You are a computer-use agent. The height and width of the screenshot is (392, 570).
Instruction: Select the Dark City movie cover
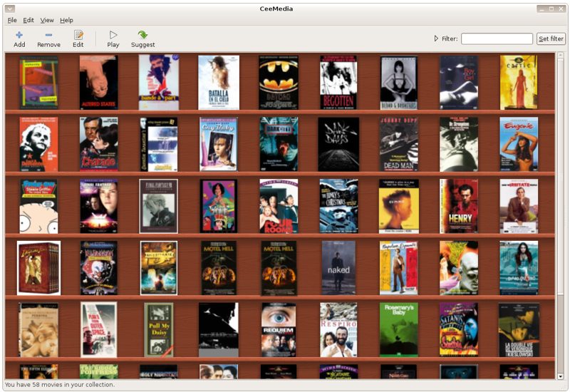point(279,144)
